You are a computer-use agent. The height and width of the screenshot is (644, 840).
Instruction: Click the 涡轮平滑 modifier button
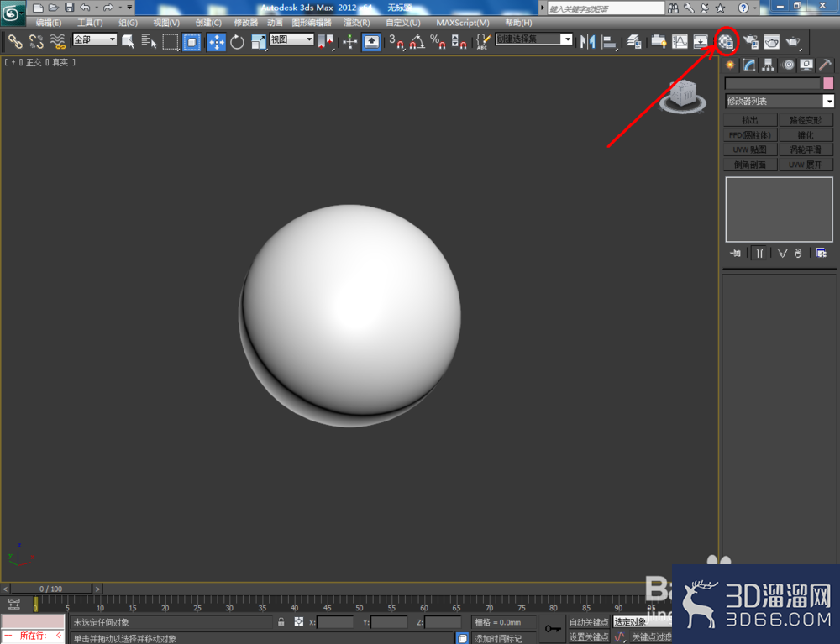coord(806,149)
